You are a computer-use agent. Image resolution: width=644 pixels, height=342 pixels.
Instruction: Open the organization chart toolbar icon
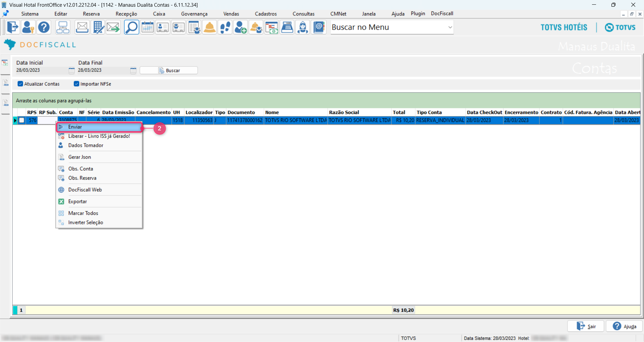63,27
